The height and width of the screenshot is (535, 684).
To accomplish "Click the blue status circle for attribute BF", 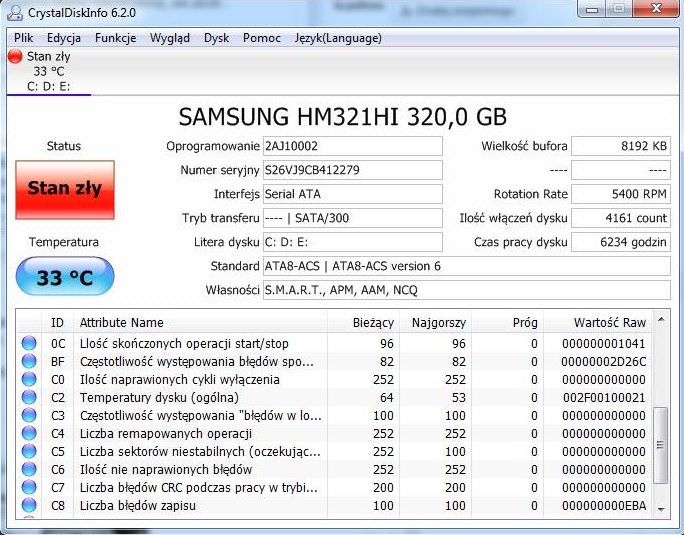I will [x=29, y=361].
